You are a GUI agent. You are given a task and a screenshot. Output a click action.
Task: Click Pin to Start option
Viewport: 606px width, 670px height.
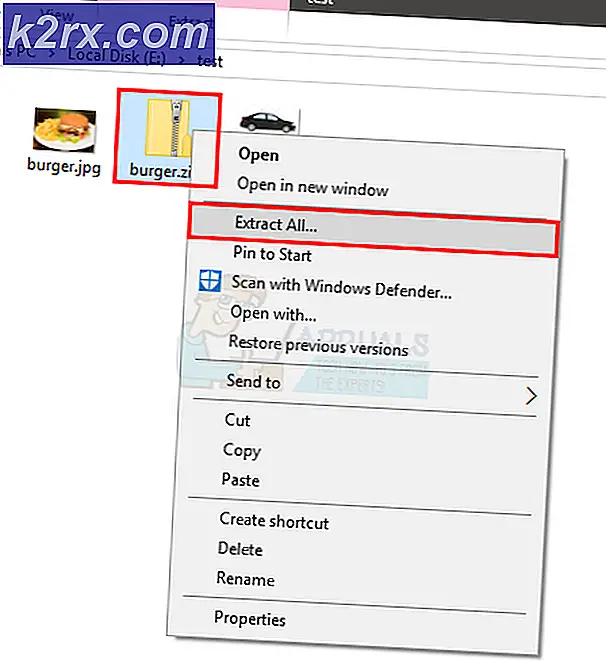coord(272,254)
